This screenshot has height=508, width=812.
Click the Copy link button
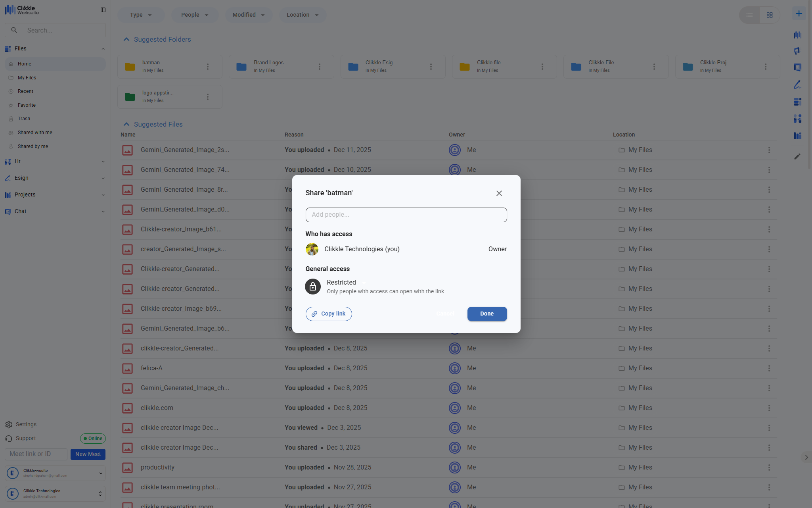point(328,314)
